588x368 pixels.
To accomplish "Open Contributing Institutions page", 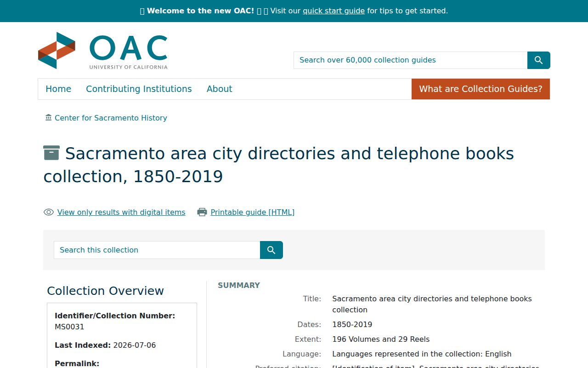I will pos(139,89).
